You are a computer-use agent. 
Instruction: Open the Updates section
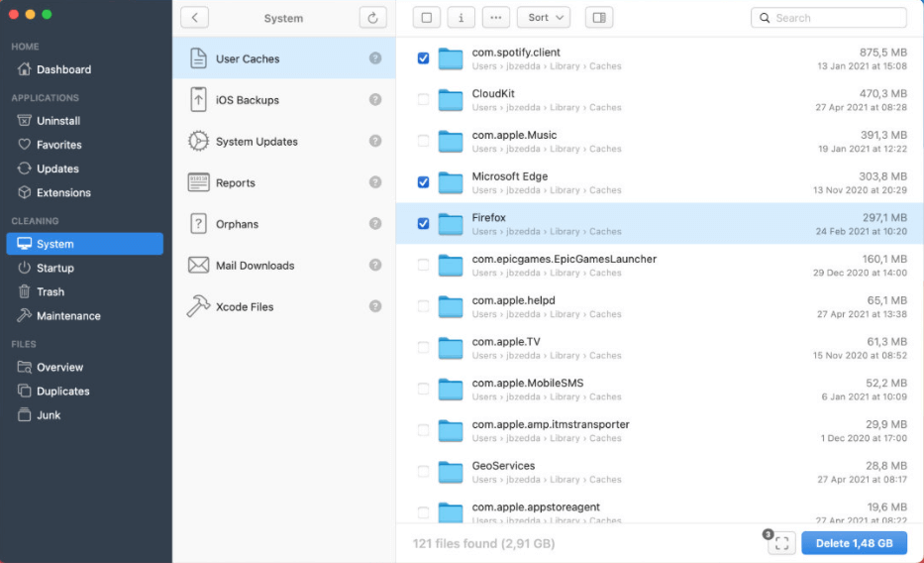pyautogui.click(x=49, y=169)
